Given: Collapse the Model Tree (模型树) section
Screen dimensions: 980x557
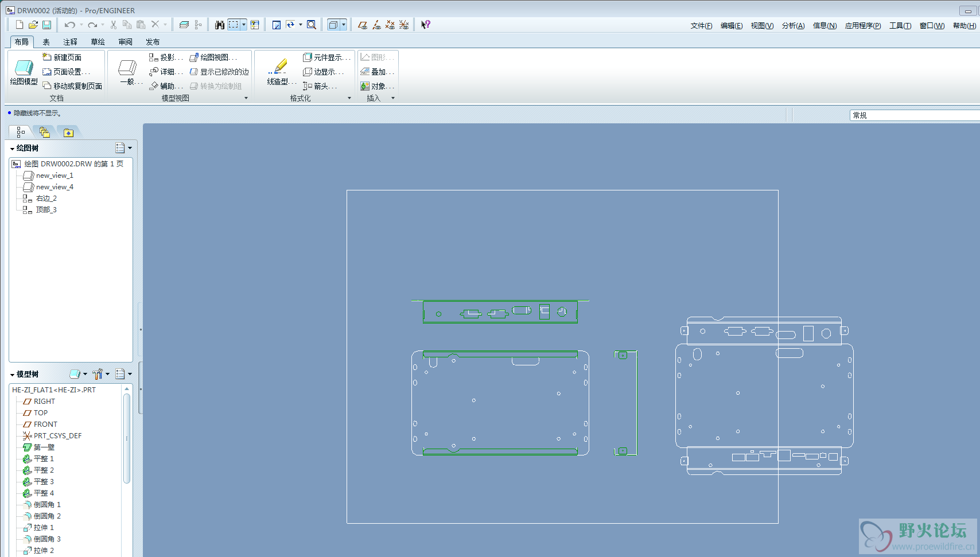Looking at the screenshot, I should pyautogui.click(x=12, y=375).
